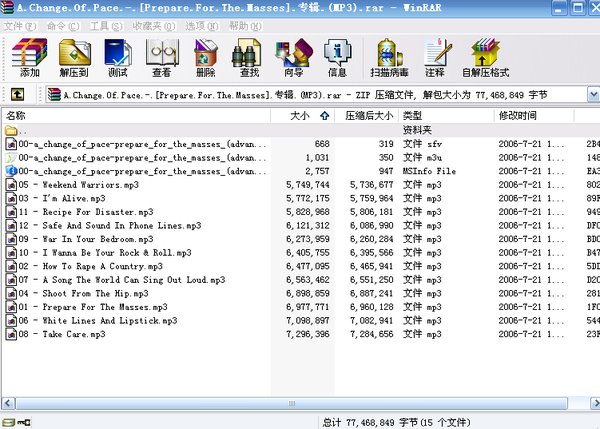Screen dimensions: 600x429
Task: Click size value 668
Action: pyautogui.click(x=322, y=144)
